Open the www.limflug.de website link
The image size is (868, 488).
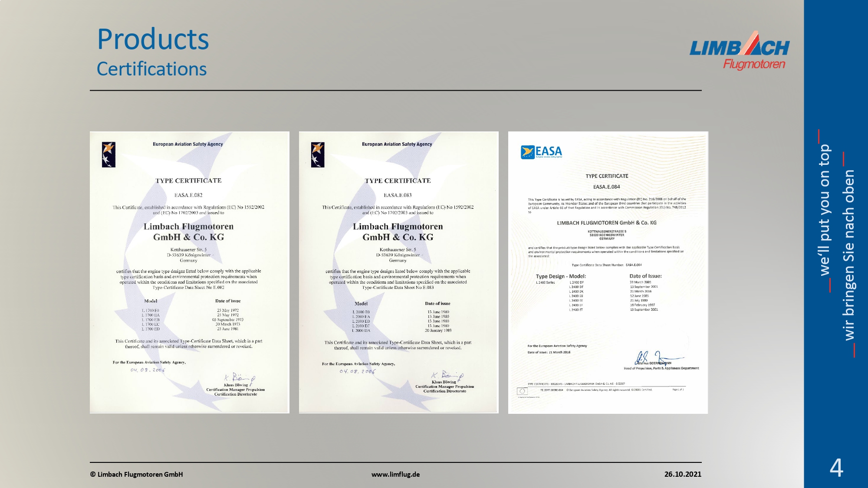(x=395, y=474)
